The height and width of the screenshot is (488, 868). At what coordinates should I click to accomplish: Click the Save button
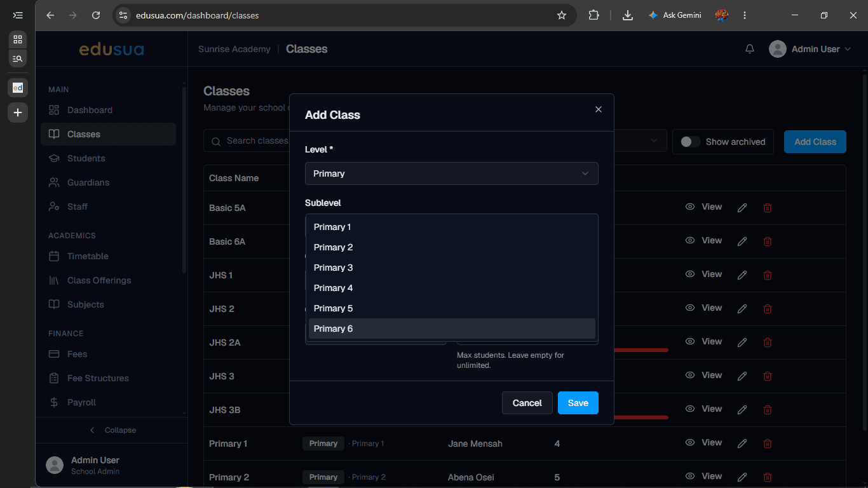click(578, 403)
